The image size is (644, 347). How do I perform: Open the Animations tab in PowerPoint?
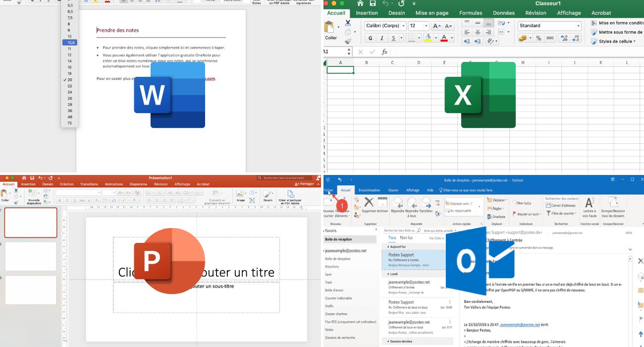[114, 184]
